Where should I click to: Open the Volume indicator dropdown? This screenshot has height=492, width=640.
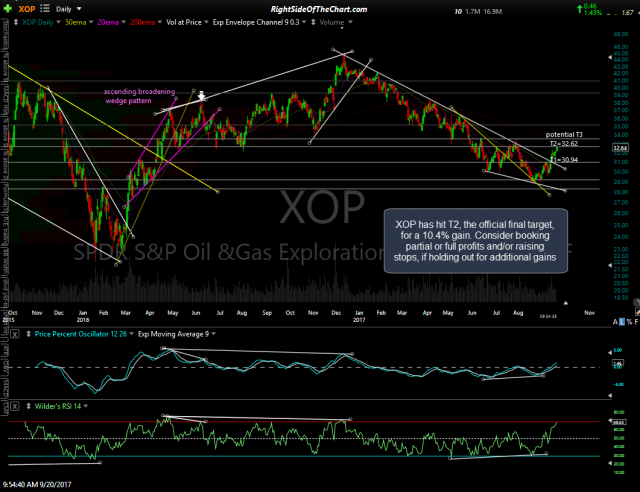[x=350, y=22]
